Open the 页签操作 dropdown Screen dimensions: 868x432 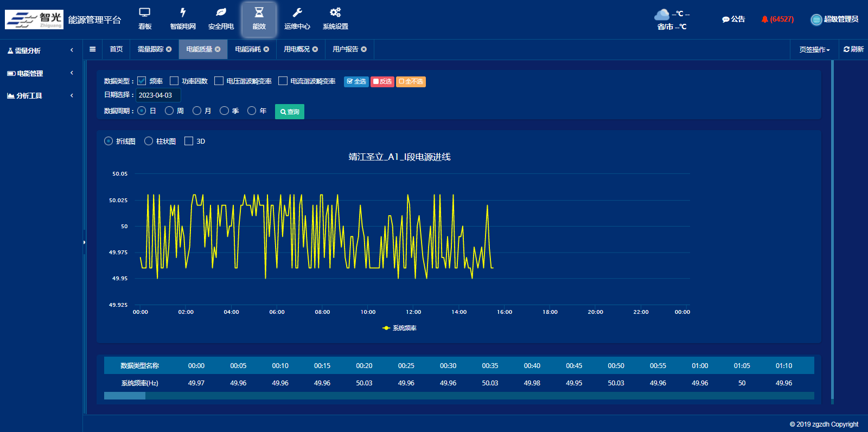point(814,50)
